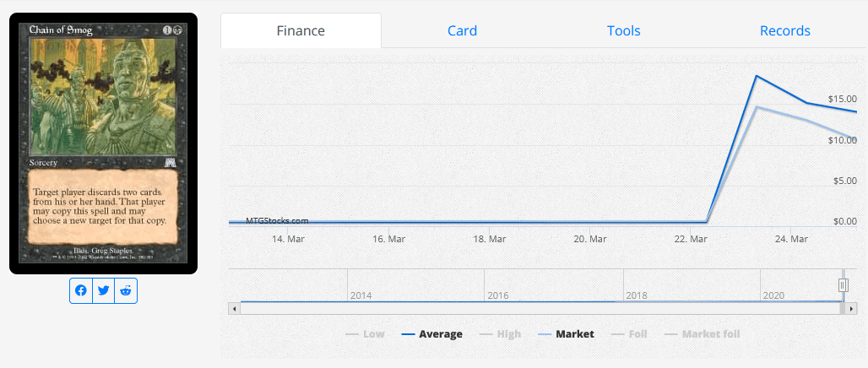This screenshot has height=368, width=868.
Task: Open the Records tab
Action: pyautogui.click(x=785, y=30)
